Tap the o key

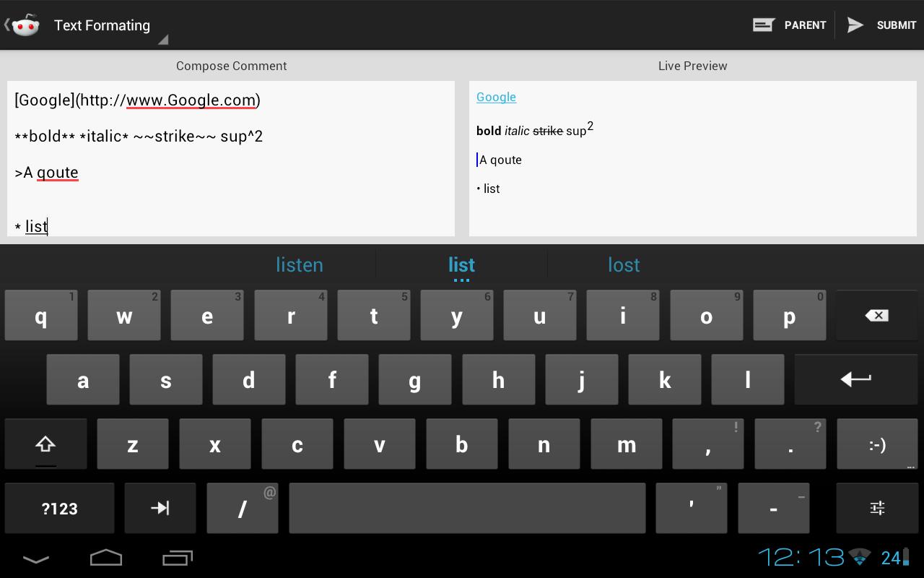tap(707, 316)
